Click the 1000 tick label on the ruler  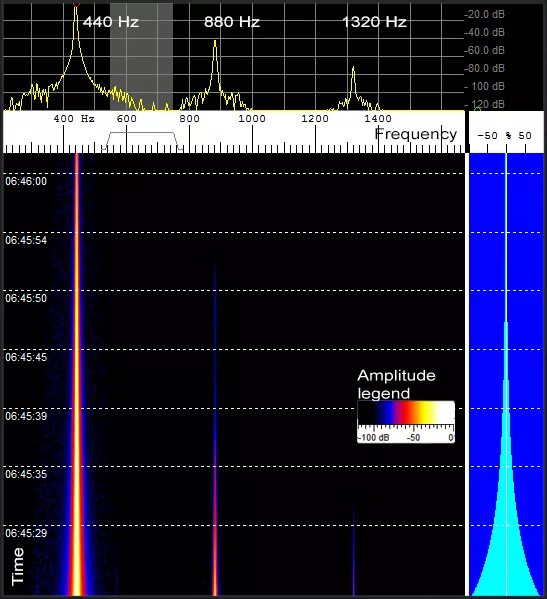pyautogui.click(x=252, y=118)
